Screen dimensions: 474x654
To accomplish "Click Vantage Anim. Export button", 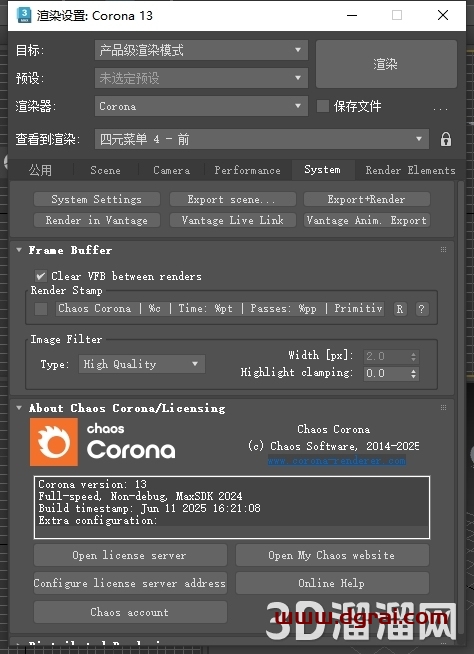I will 367,220.
